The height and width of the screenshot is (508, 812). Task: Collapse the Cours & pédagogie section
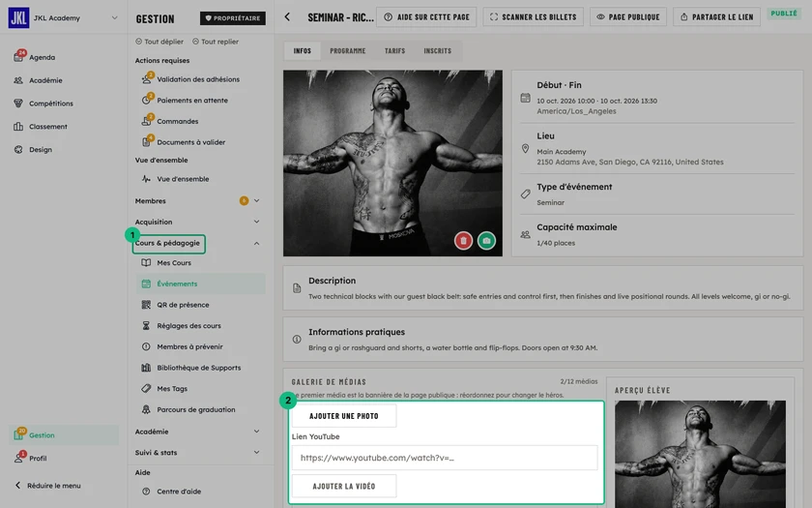256,243
